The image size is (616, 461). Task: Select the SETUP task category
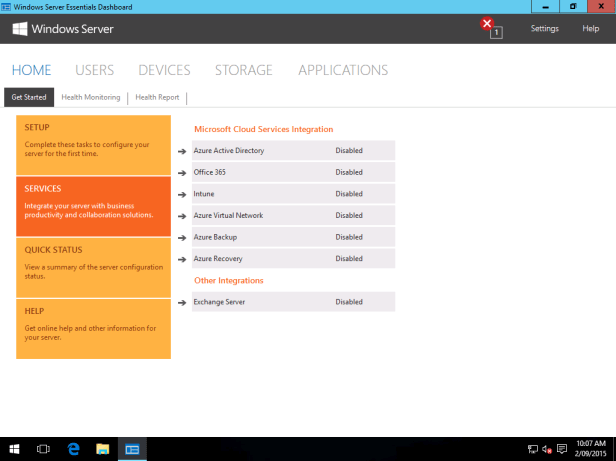[x=93, y=145]
